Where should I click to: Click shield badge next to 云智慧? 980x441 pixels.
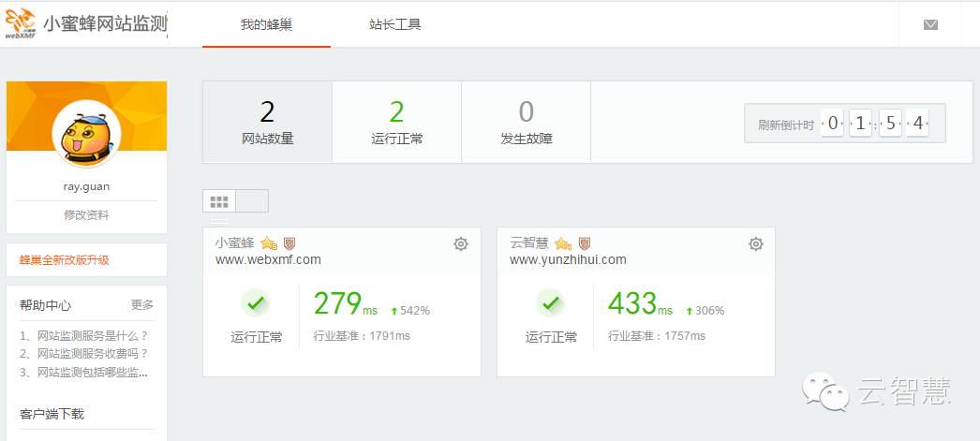[585, 243]
